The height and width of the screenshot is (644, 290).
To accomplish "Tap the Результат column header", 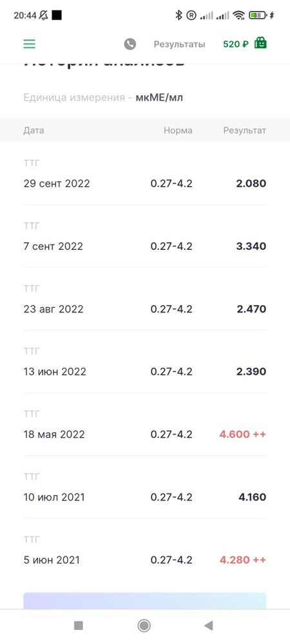I will (x=245, y=130).
